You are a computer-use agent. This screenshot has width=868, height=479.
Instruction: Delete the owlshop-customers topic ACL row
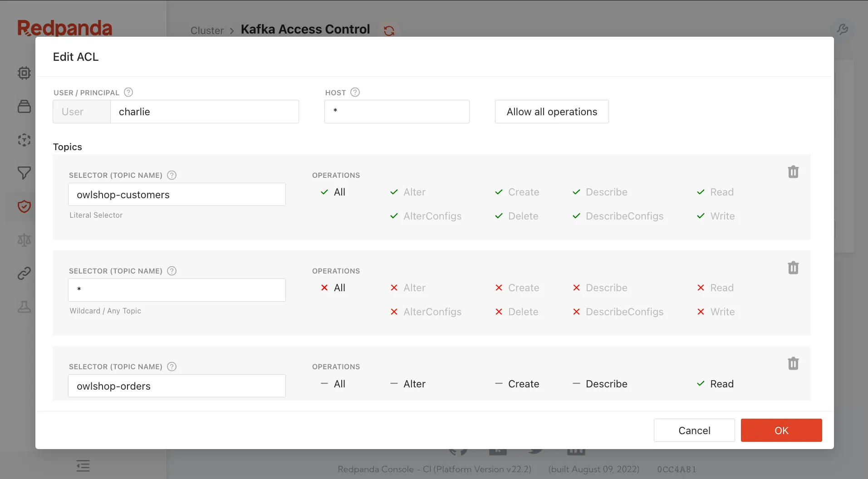click(793, 172)
